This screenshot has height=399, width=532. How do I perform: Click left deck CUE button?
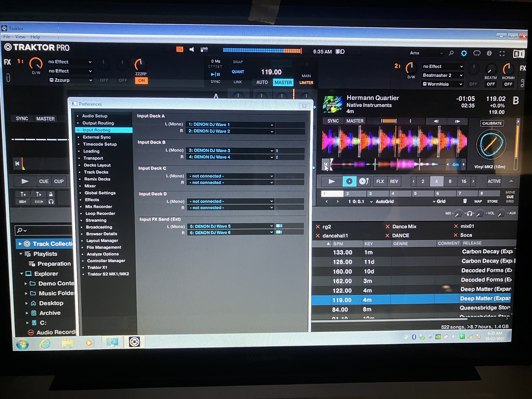44,182
